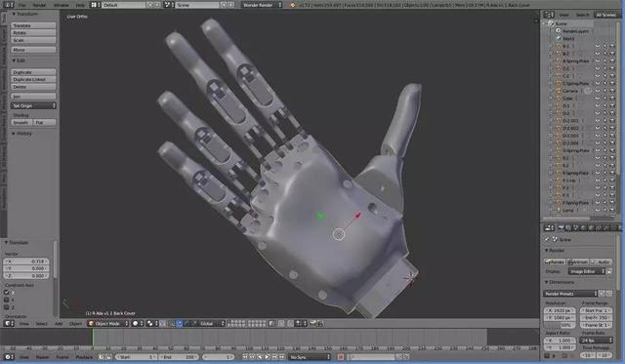Click the Render camera icon button
The width and height of the screenshot is (625, 364).
coord(555,262)
